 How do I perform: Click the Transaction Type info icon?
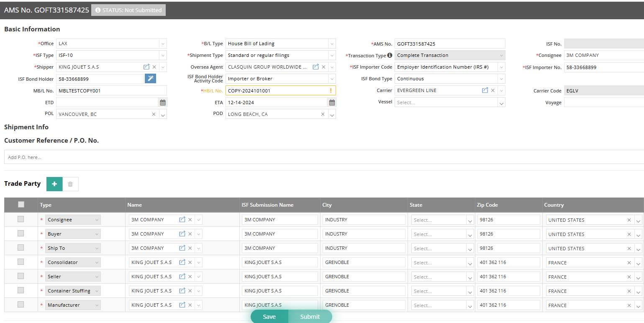[390, 55]
